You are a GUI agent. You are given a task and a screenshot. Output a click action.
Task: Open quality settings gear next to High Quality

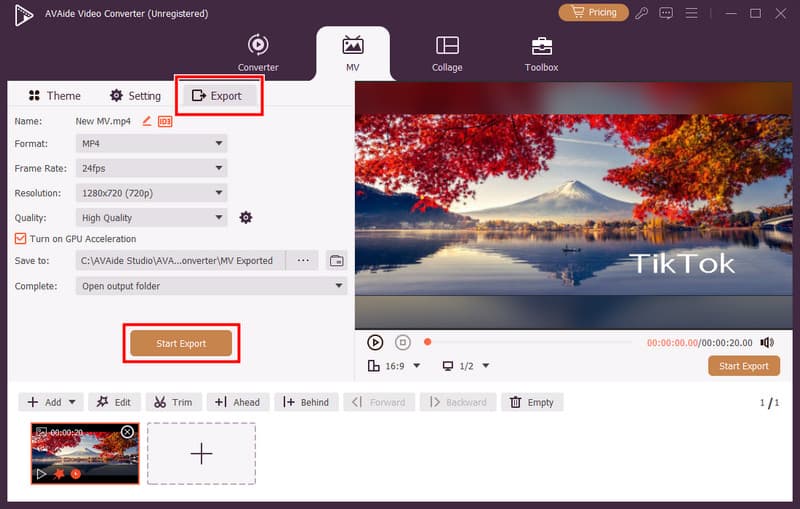coord(246,218)
